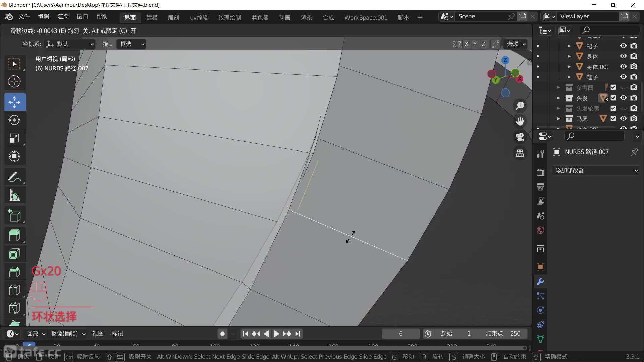
Task: Open the Physics properties tab
Action: pyautogui.click(x=540, y=310)
